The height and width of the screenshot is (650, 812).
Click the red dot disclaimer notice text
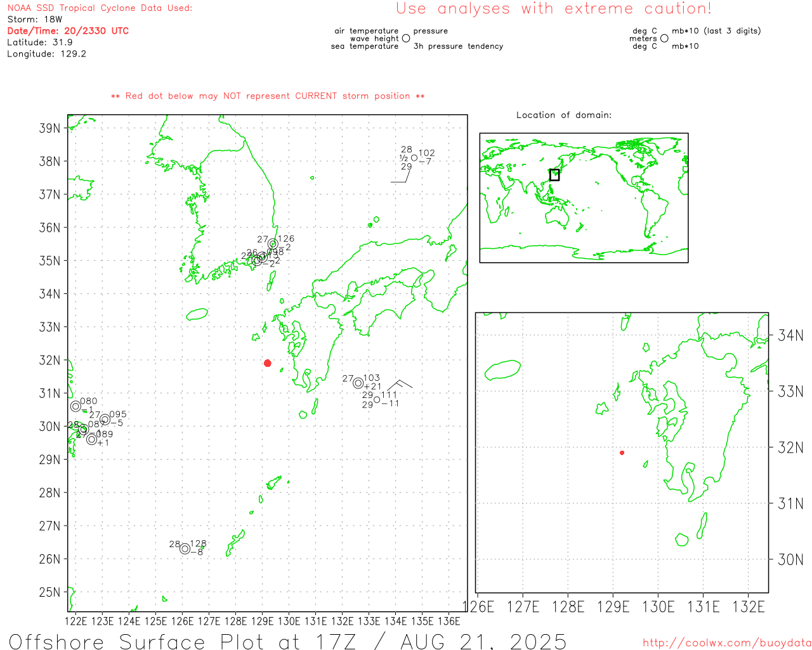268,96
